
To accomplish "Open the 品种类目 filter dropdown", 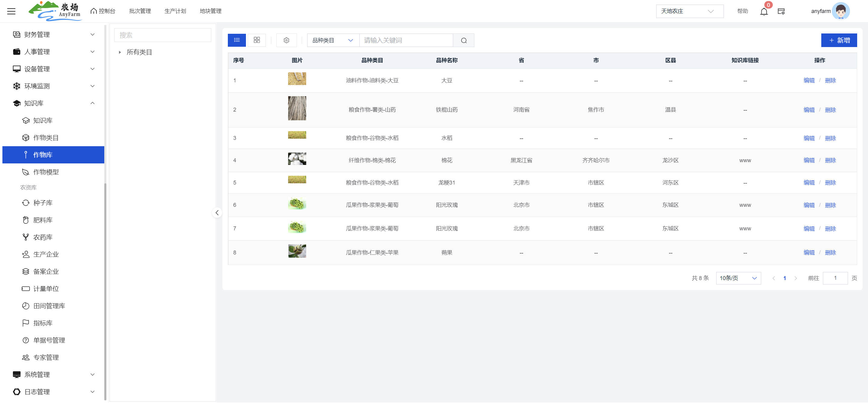I will (332, 40).
